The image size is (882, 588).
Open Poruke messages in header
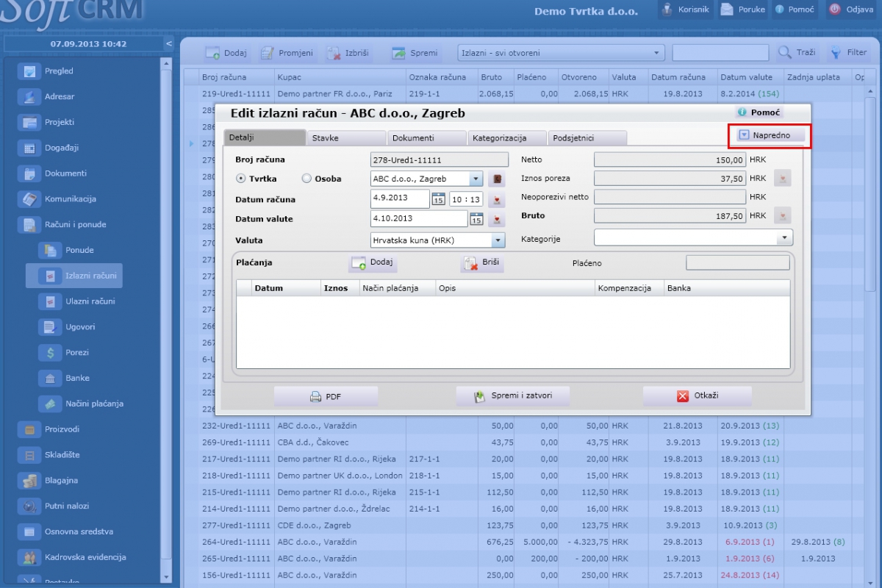743,10
